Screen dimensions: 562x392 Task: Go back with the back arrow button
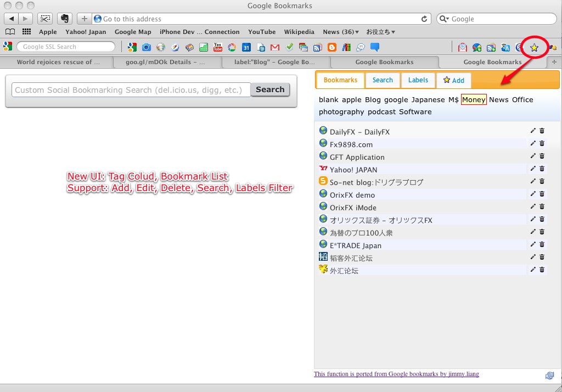pyautogui.click(x=11, y=19)
